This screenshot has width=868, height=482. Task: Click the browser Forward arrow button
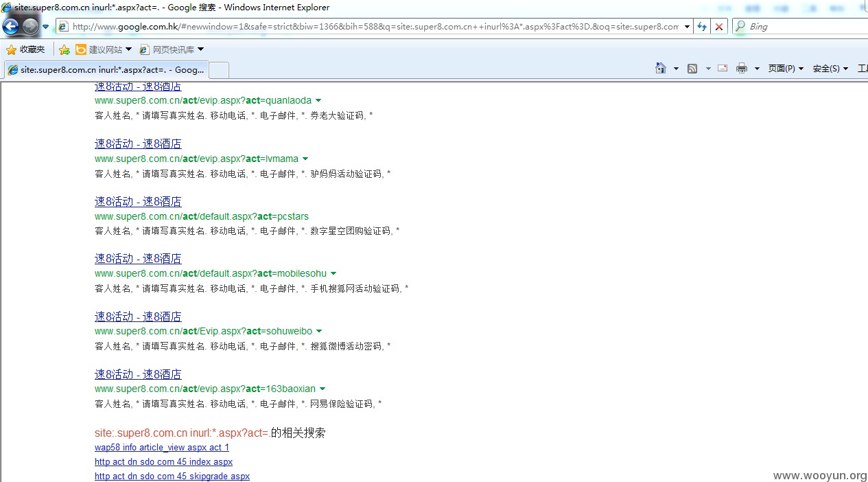click(30, 27)
